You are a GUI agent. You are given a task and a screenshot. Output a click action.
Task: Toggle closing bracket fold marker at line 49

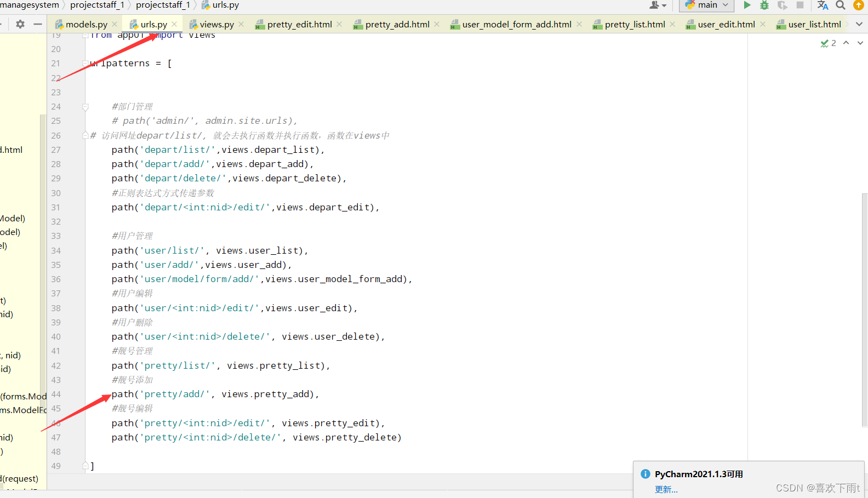[x=85, y=466]
